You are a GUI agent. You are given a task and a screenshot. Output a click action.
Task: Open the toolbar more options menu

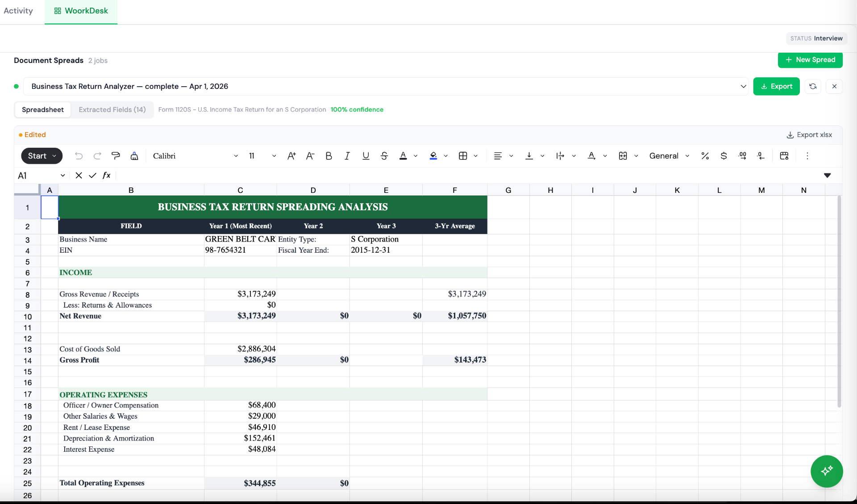[x=807, y=156]
